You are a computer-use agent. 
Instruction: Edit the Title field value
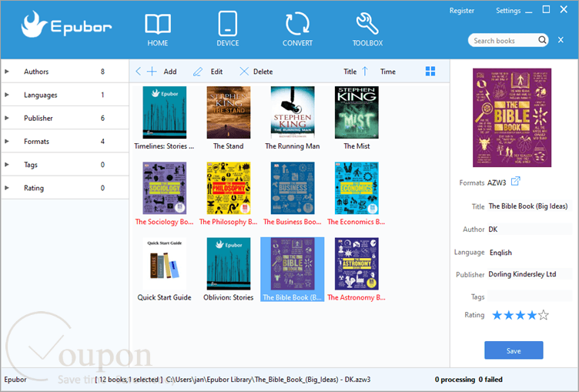(x=530, y=206)
